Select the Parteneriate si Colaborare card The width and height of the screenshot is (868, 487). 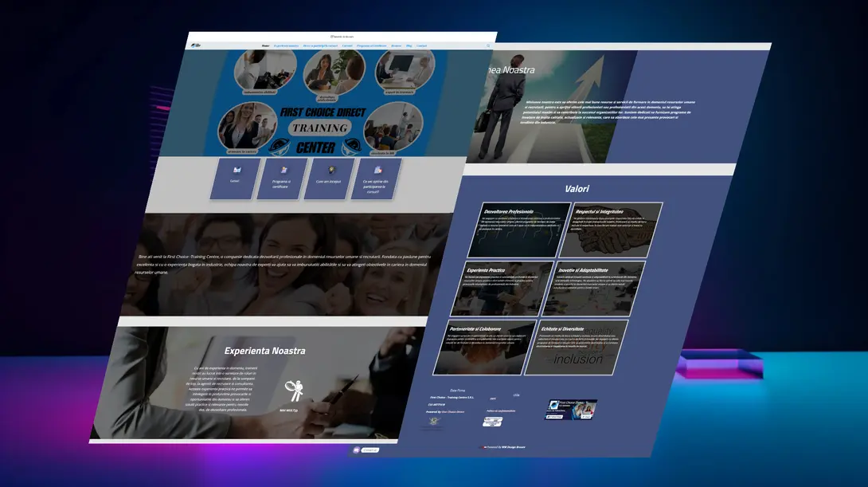(x=485, y=347)
